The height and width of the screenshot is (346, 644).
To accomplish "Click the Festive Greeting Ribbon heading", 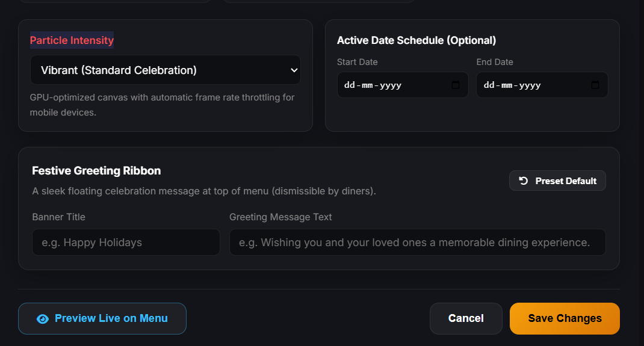I will click(96, 171).
